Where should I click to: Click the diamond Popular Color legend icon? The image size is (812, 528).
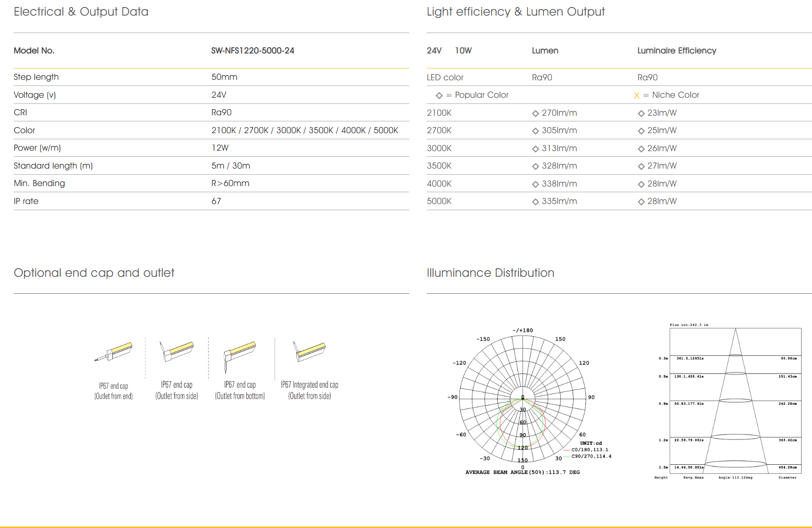click(x=439, y=95)
